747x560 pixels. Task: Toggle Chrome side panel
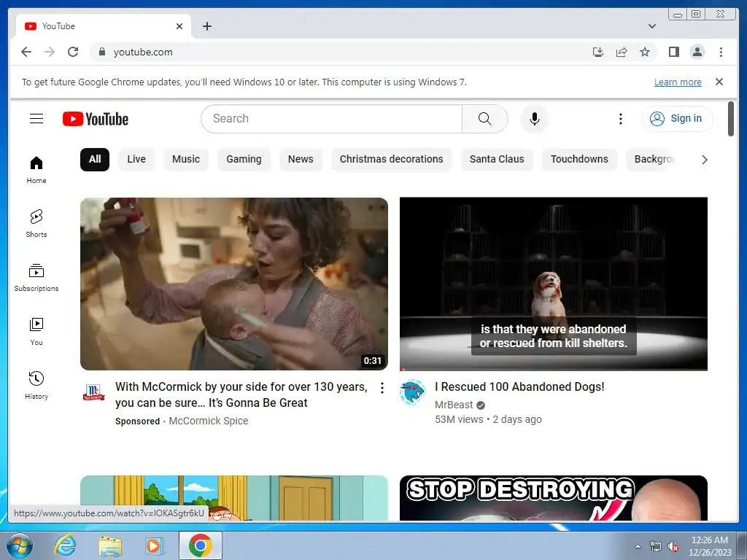[673, 52]
